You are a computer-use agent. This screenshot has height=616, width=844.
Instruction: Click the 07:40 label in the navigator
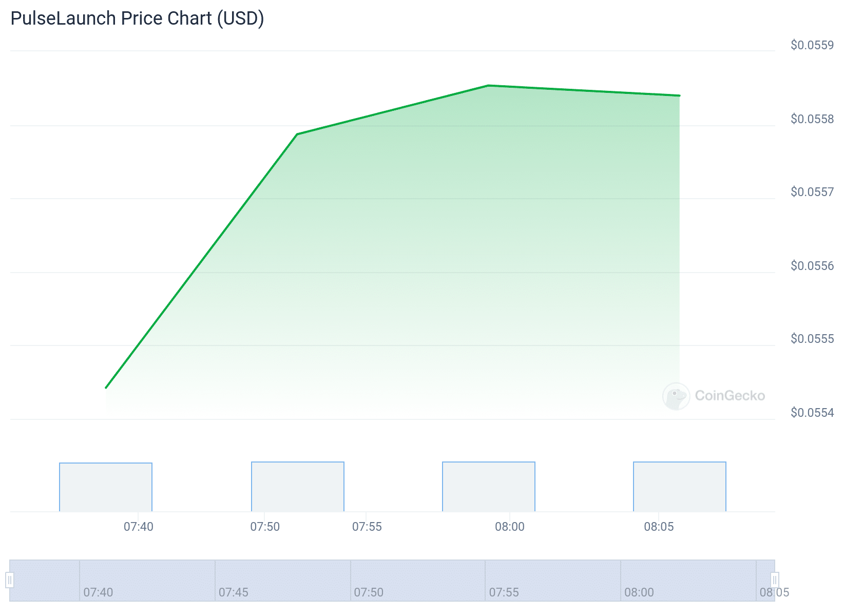click(98, 592)
